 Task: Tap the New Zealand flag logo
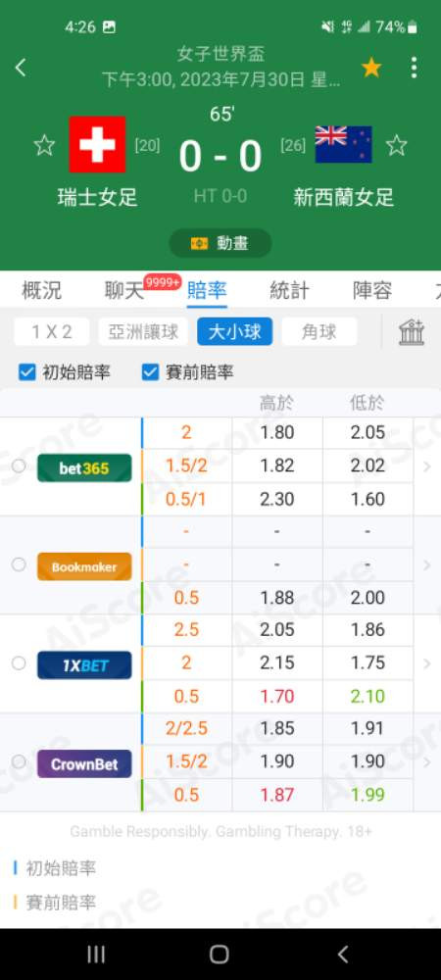[x=344, y=144]
